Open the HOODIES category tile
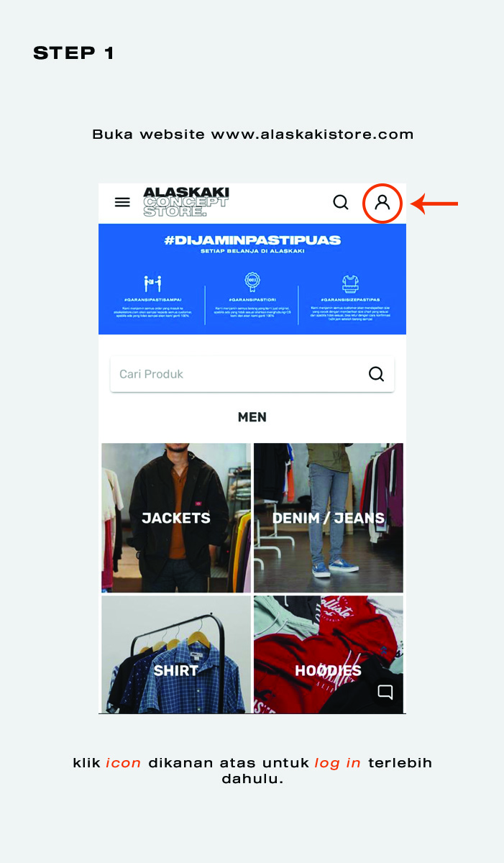The width and height of the screenshot is (504, 863). [x=329, y=654]
